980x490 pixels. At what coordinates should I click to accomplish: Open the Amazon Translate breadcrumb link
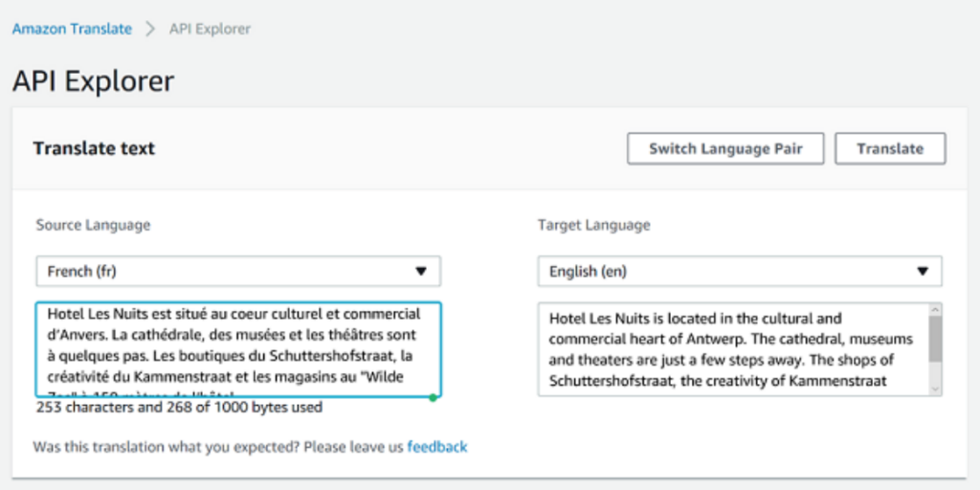(x=72, y=29)
